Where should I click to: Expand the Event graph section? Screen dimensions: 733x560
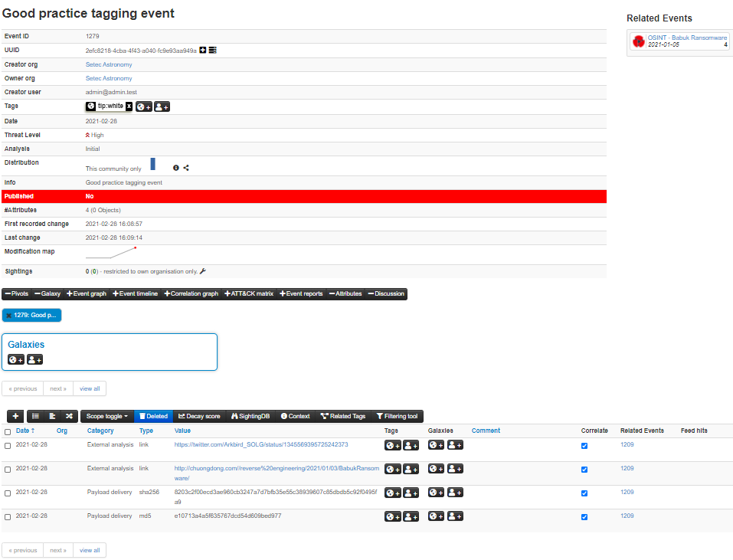point(87,293)
